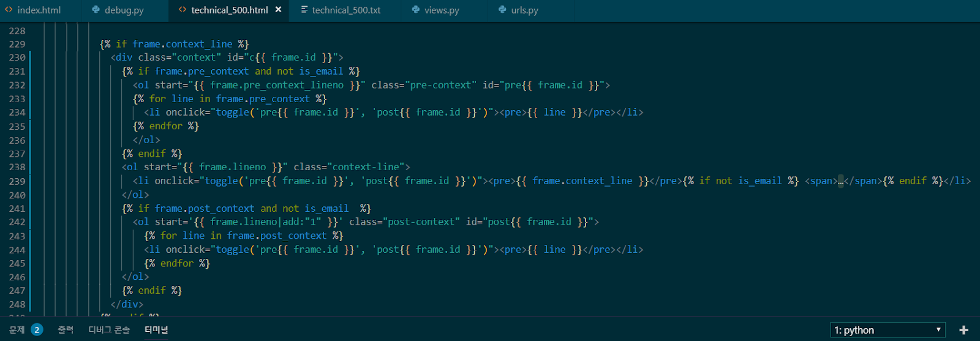This screenshot has width=980, height=341.
Task: Click line number 239 in the gutter
Action: pyautogui.click(x=17, y=181)
